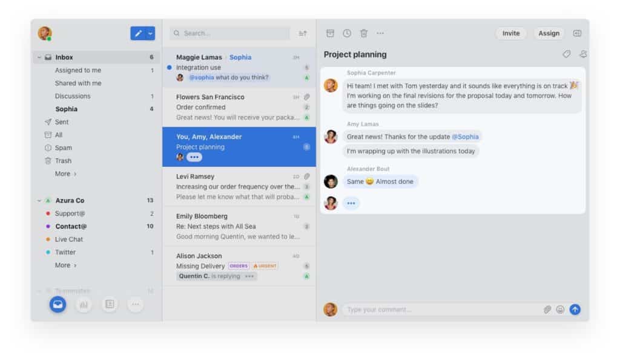This screenshot has width=620, height=364.
Task: Expand the More item under Trash
Action: 64,174
